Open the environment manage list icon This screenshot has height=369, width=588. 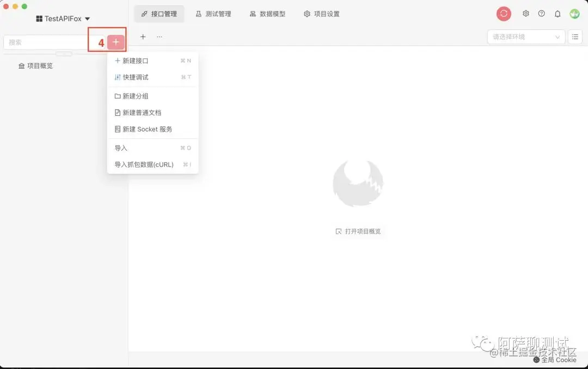click(x=576, y=36)
